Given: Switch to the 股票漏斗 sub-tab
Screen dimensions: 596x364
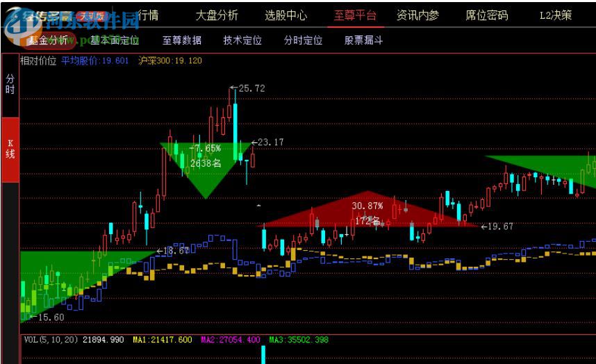Looking at the screenshot, I should [x=364, y=40].
